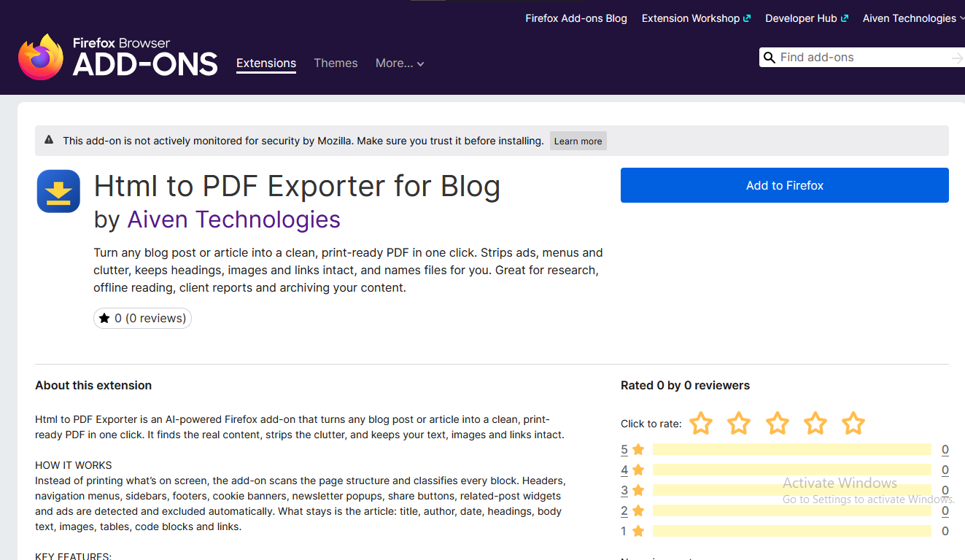
Task: Click the Learn more button
Action: click(x=578, y=141)
